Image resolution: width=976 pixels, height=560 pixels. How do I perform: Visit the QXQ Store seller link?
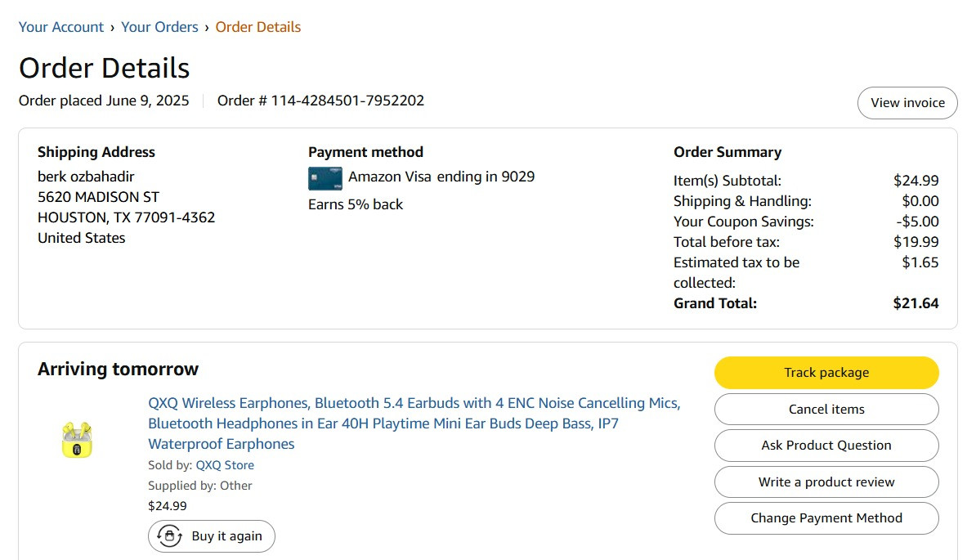click(x=225, y=465)
